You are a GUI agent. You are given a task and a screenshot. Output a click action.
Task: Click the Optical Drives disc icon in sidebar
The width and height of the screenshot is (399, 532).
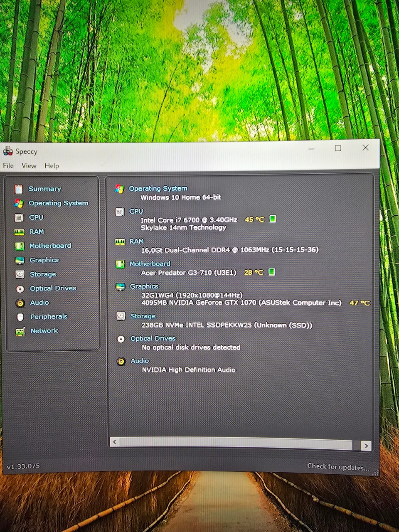20,288
